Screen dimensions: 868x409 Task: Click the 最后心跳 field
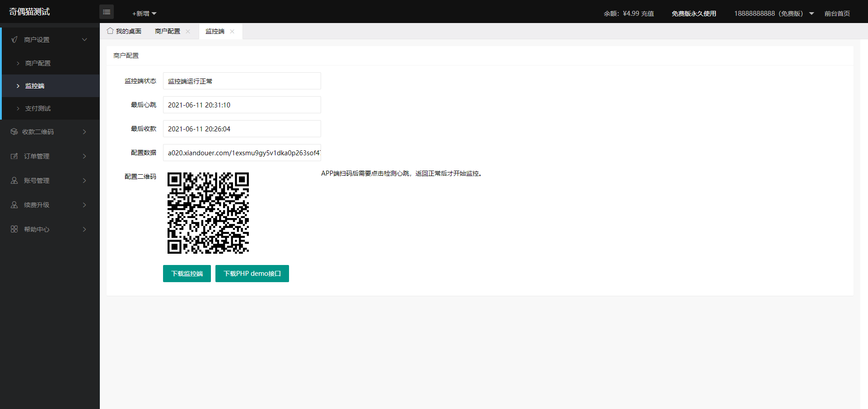click(x=242, y=105)
